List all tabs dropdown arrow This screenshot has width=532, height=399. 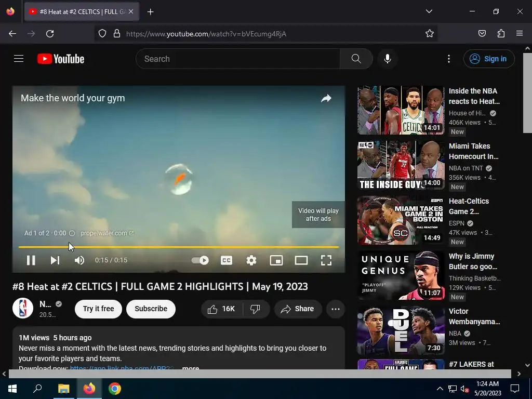(429, 11)
